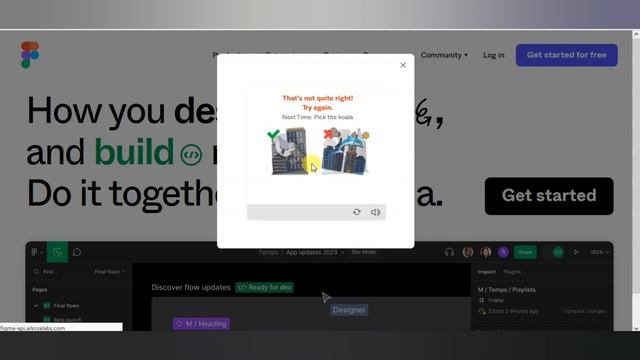Select the left captcha image with green check
This screenshot has width=640, height=360.
[x=289, y=151]
